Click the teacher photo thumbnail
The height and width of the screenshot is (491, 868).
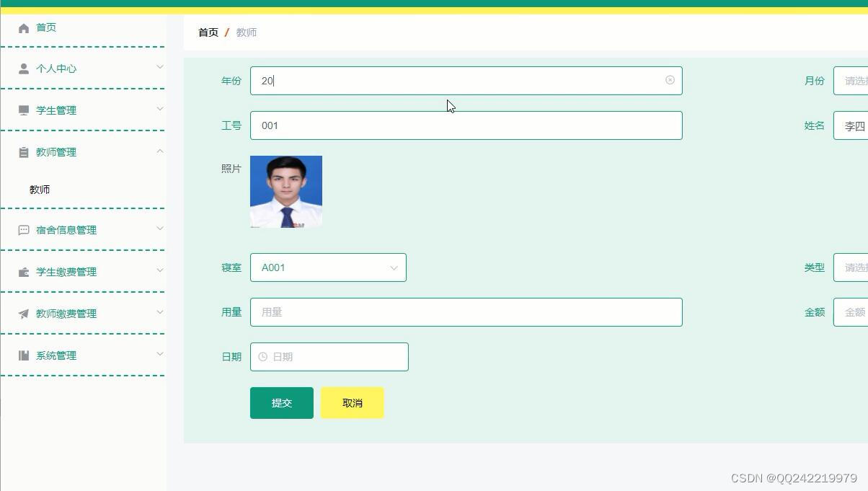click(286, 190)
